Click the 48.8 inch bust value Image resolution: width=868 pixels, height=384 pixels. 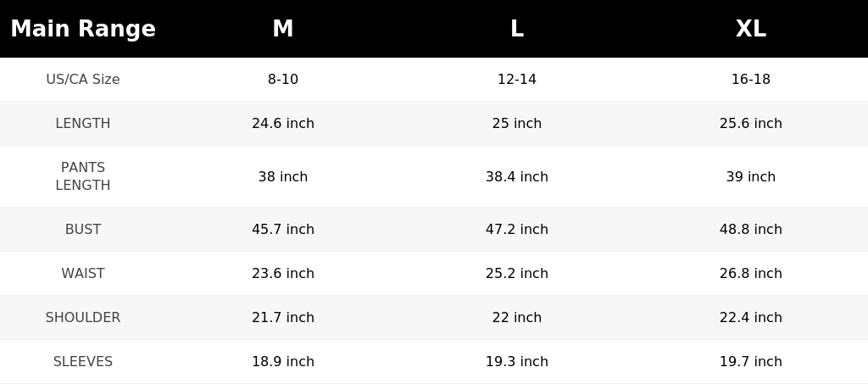751,229
